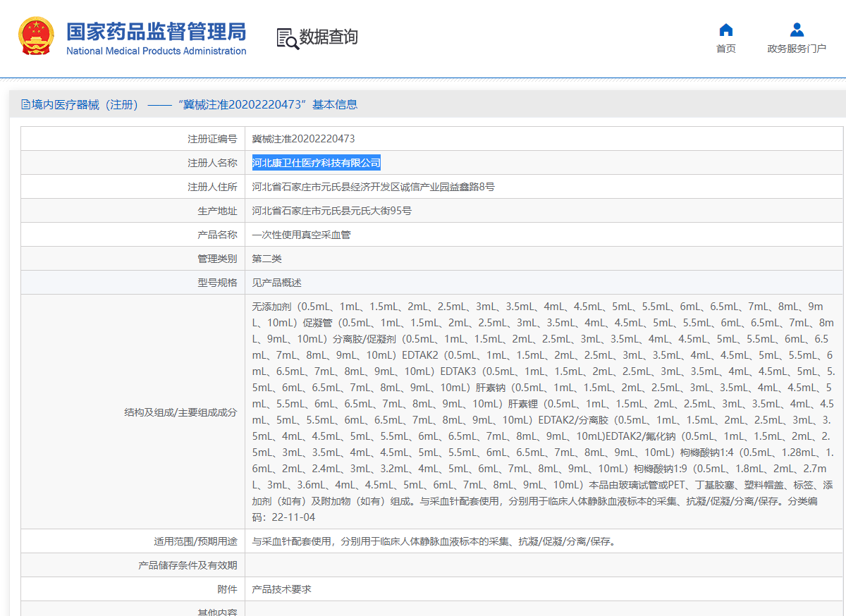Go to 政务服务门户 text link
The image size is (846, 616).
point(797,49)
